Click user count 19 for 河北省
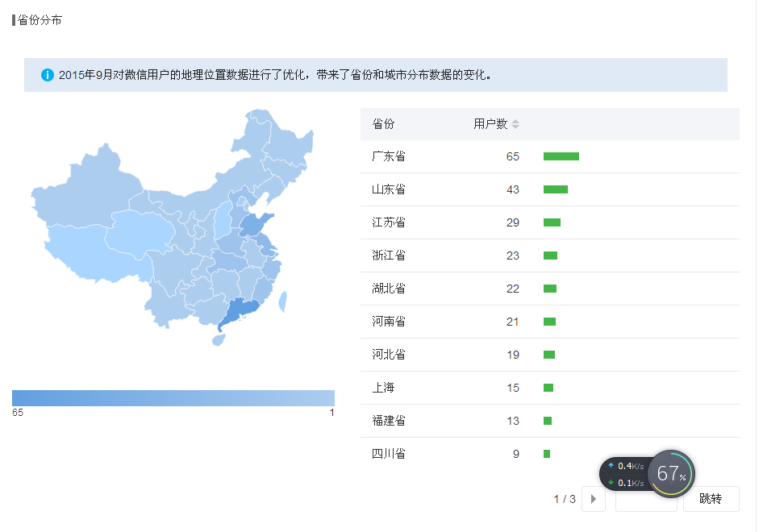Screen dimensions: 763x532 (512, 355)
